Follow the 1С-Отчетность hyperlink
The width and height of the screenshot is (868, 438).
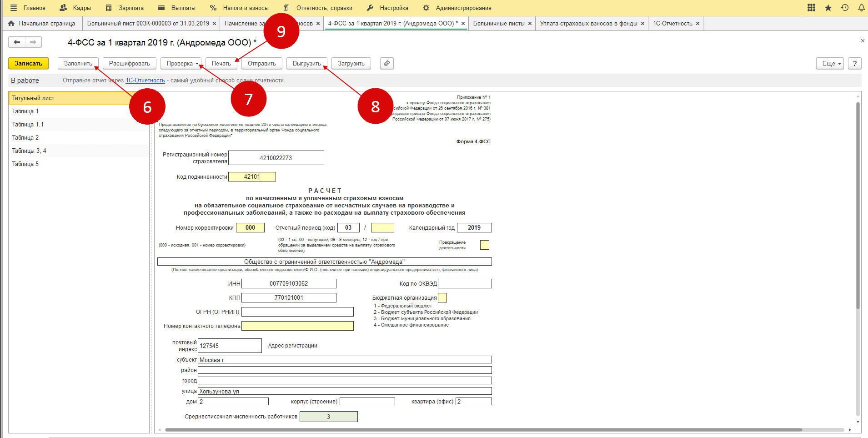pyautogui.click(x=145, y=81)
